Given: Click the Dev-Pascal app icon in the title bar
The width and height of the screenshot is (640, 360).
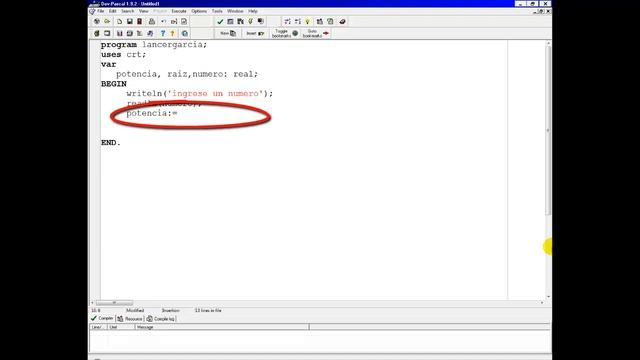Looking at the screenshot, I should click(x=95, y=4).
